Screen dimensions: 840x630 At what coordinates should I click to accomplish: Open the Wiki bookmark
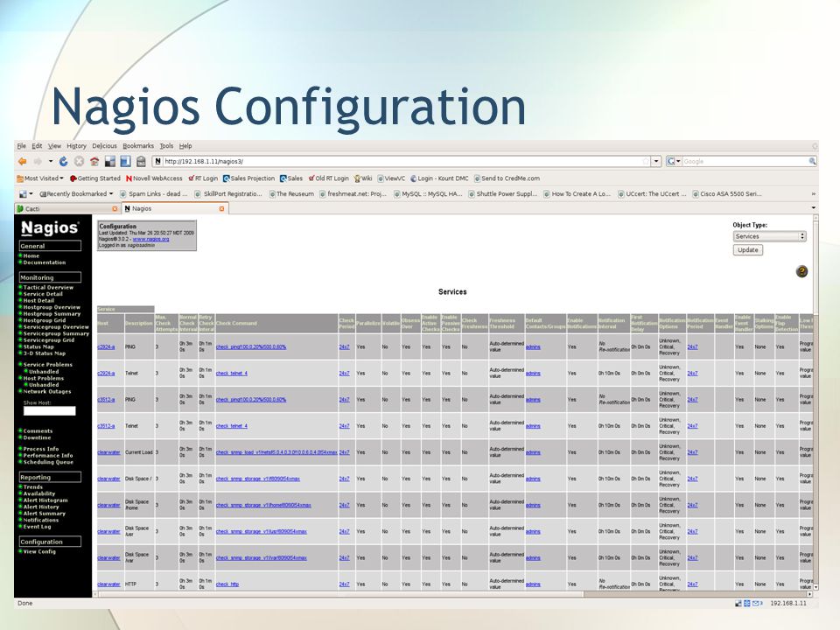362,178
